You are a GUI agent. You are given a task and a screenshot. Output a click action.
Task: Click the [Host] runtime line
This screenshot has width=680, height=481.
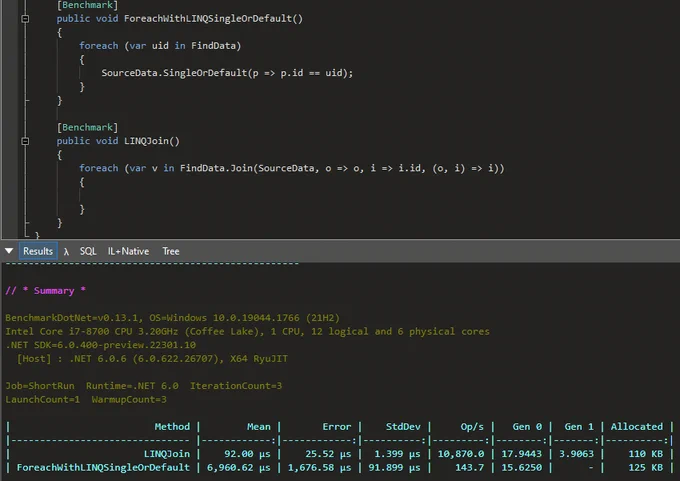[152, 359]
